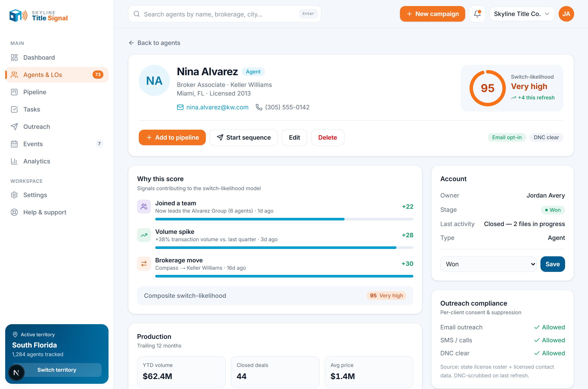The width and height of the screenshot is (588, 389).
Task: Click the 95 Very high composite badge
Action: point(386,296)
